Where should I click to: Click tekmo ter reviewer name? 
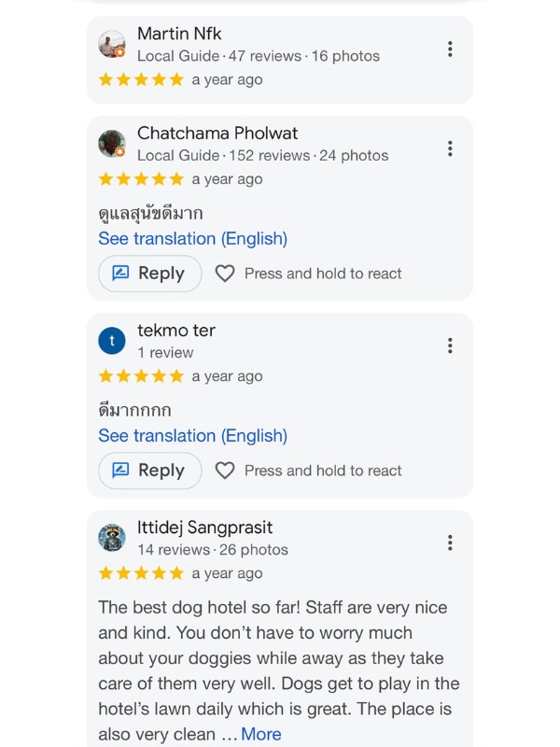point(176,330)
